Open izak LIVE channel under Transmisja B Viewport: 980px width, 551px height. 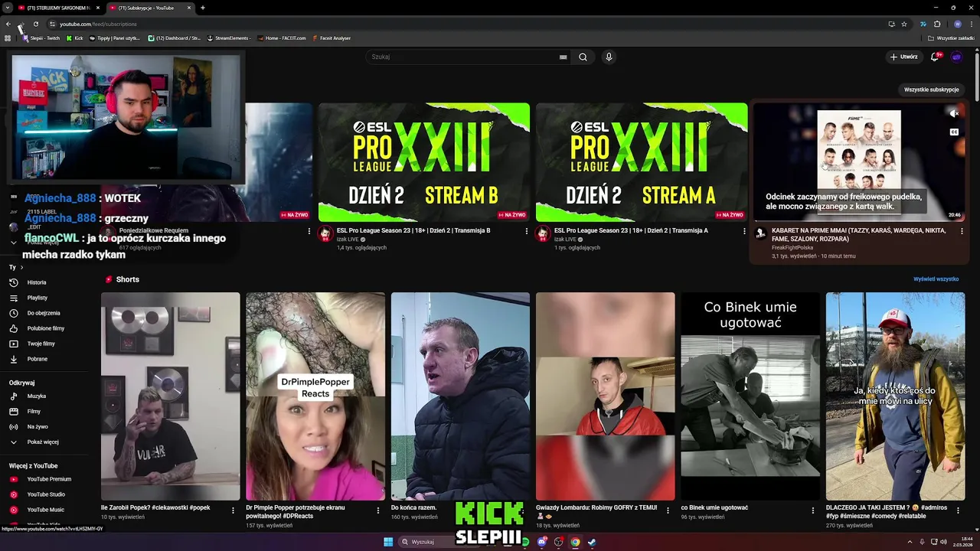click(348, 240)
